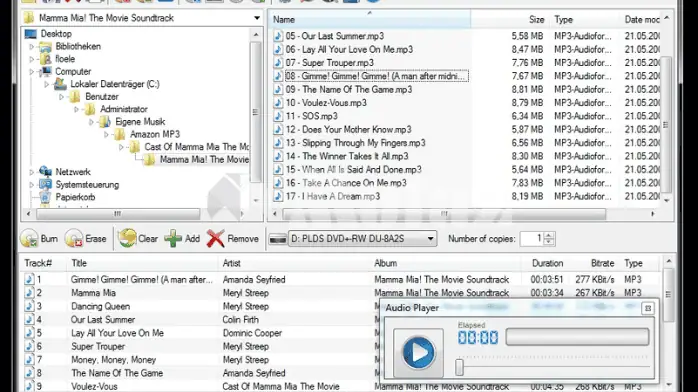
Task: Collapse the Eigene Musik folder node
Action: coord(92,121)
